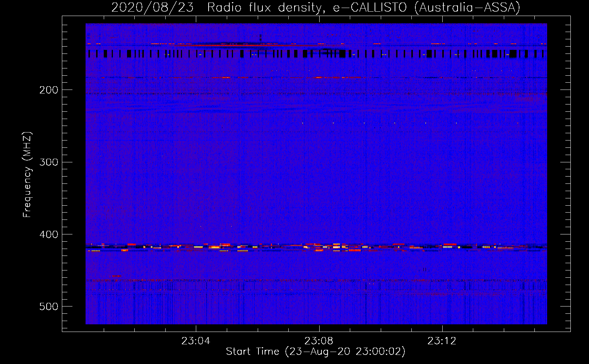Click the 23:04 time tick label
Screen dimensions: 589x364
196,341
